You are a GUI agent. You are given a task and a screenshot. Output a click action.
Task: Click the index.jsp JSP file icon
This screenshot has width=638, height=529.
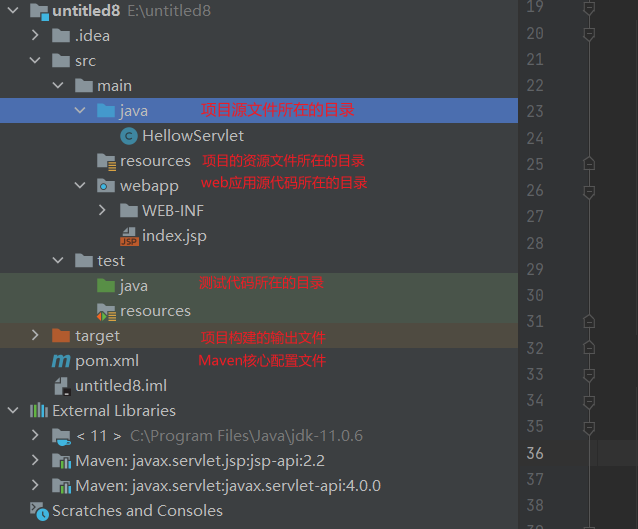[x=129, y=236]
